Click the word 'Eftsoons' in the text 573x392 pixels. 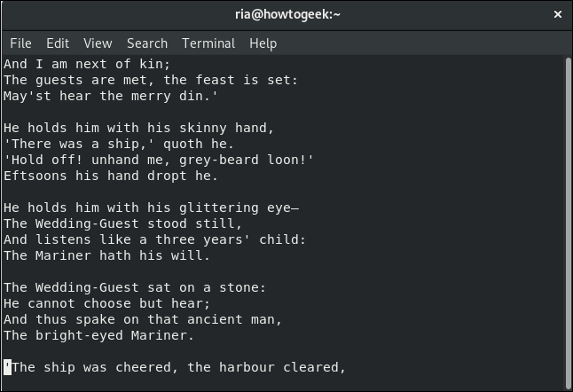pos(35,176)
